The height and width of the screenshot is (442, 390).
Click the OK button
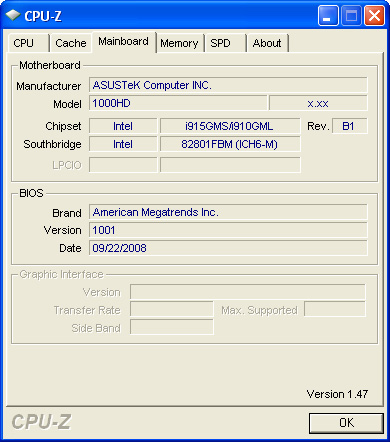[x=346, y=423]
